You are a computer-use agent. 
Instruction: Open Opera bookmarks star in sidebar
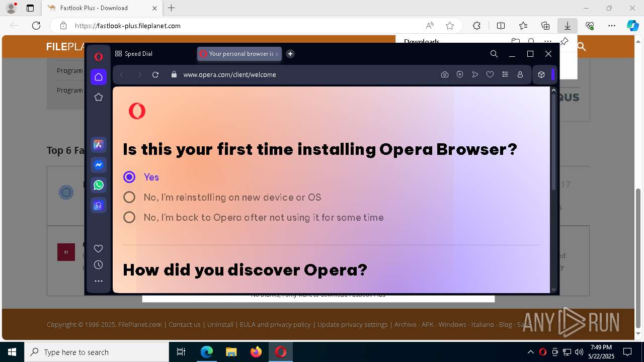pyautogui.click(x=99, y=97)
